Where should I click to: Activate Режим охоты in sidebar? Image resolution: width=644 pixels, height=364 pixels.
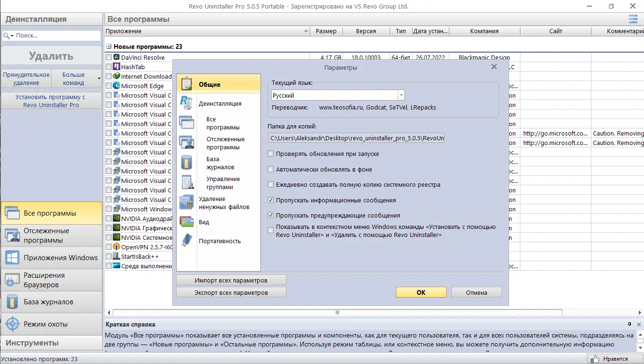(51, 324)
